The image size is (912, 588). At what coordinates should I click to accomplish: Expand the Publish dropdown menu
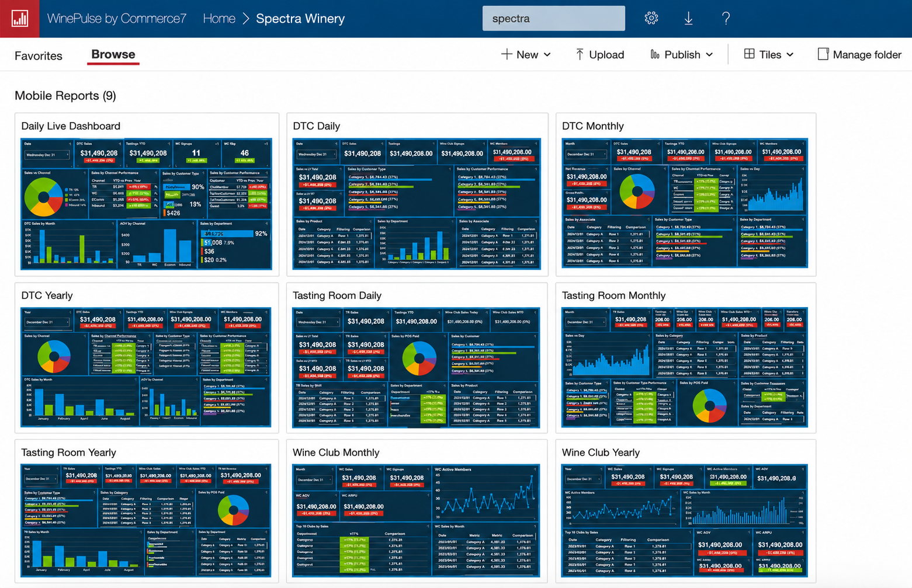[709, 54]
